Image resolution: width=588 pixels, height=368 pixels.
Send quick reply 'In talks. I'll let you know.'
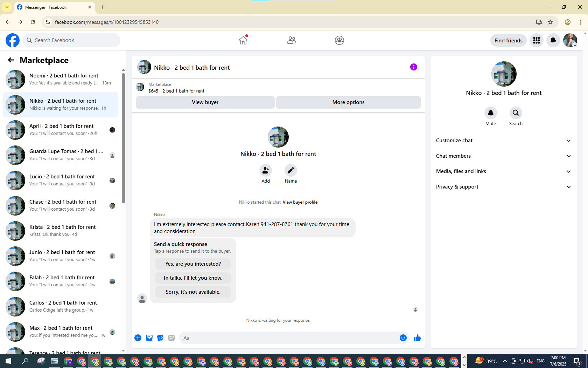[193, 278]
